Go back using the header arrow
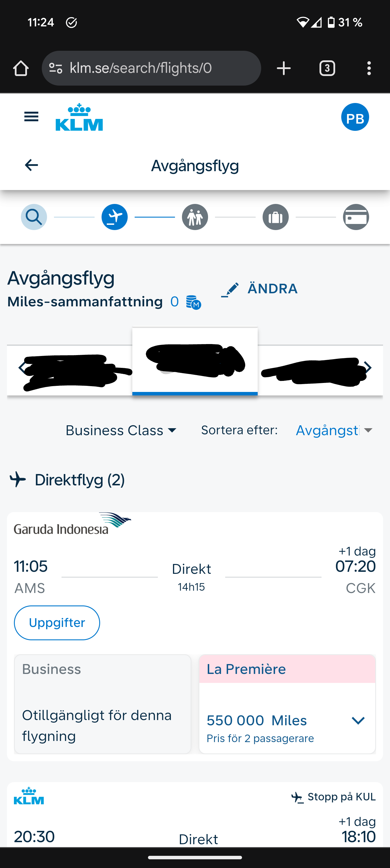 (31, 165)
